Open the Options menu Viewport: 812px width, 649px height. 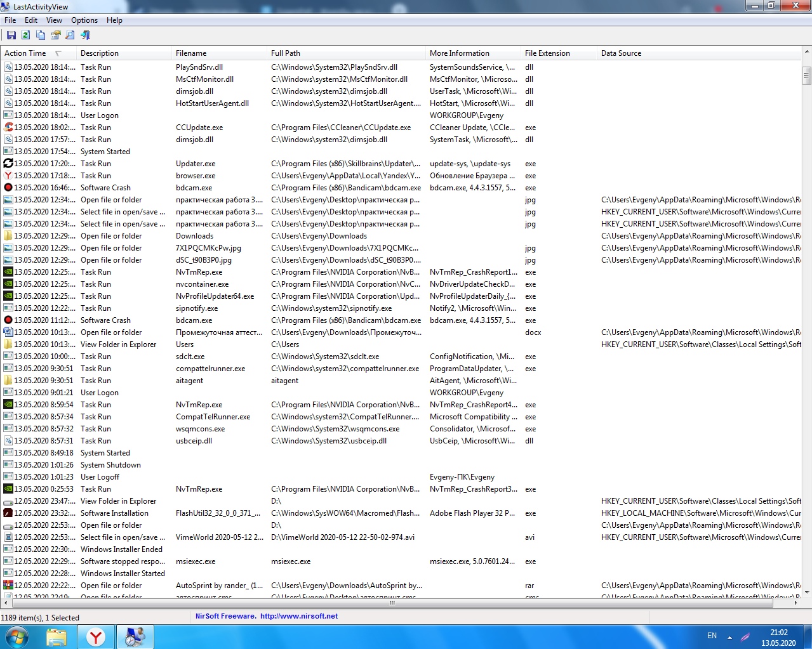click(84, 20)
